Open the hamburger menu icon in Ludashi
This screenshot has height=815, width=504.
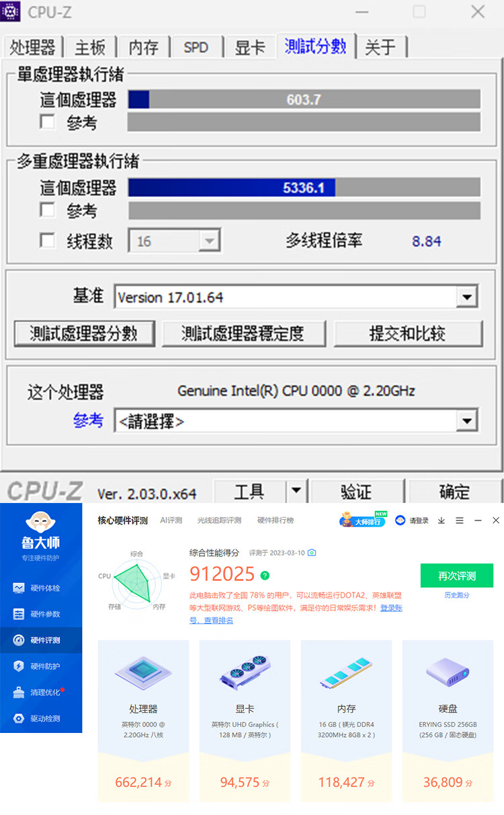point(460,520)
